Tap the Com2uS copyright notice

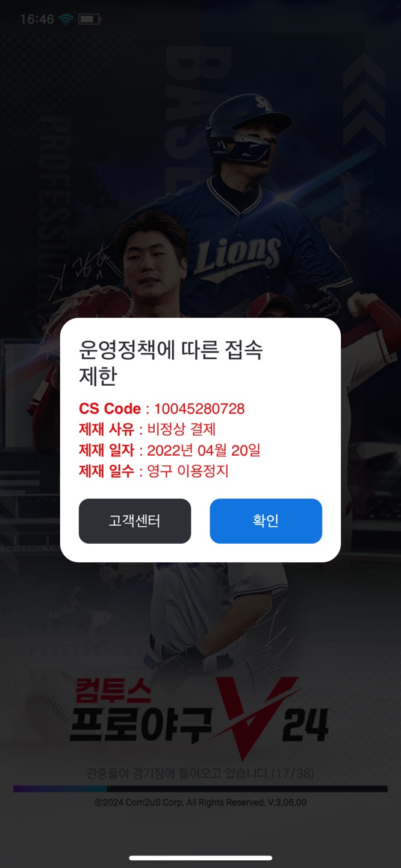pos(200,803)
